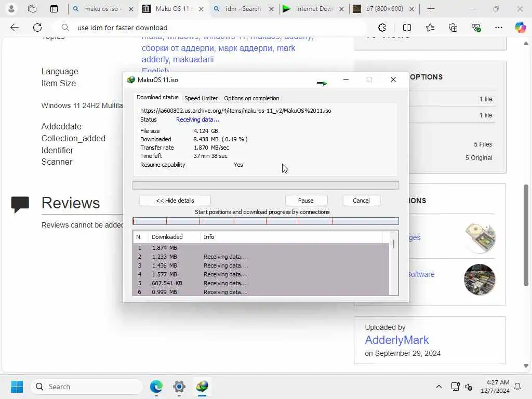This screenshot has height=399, width=532.
Task: Pause the MakuOS download
Action: pyautogui.click(x=306, y=201)
